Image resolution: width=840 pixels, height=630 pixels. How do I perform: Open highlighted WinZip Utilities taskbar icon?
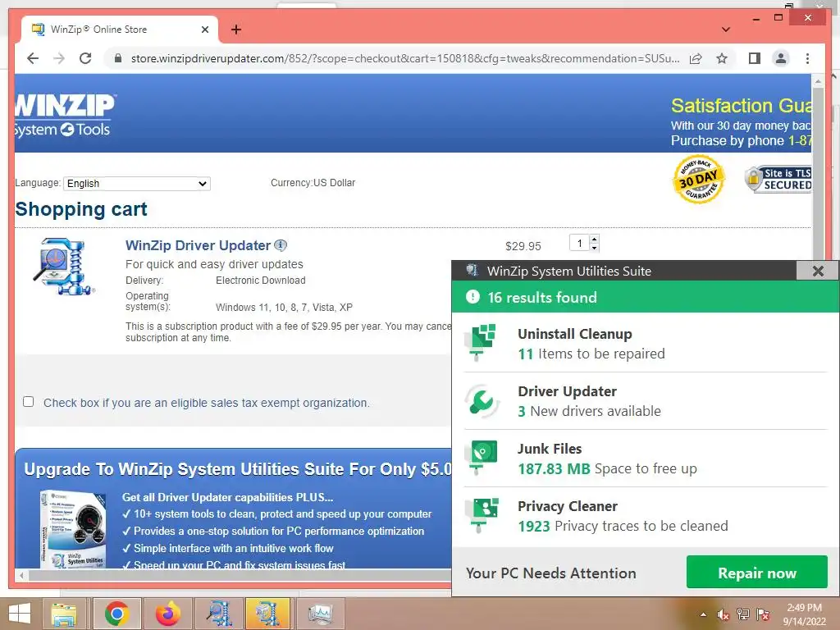pyautogui.click(x=267, y=614)
